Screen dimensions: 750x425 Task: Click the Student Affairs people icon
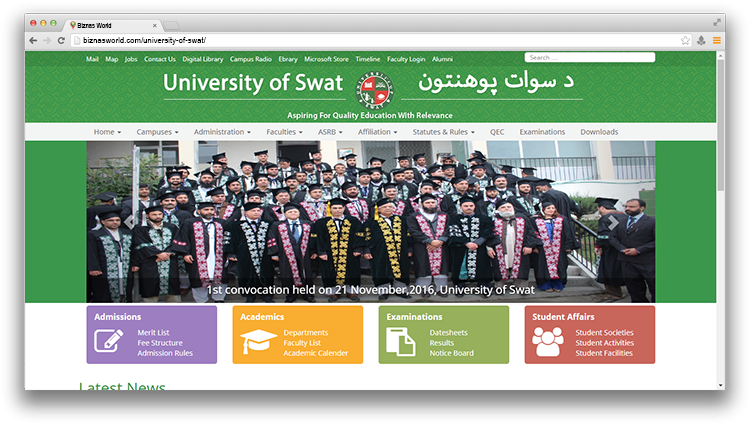point(547,342)
